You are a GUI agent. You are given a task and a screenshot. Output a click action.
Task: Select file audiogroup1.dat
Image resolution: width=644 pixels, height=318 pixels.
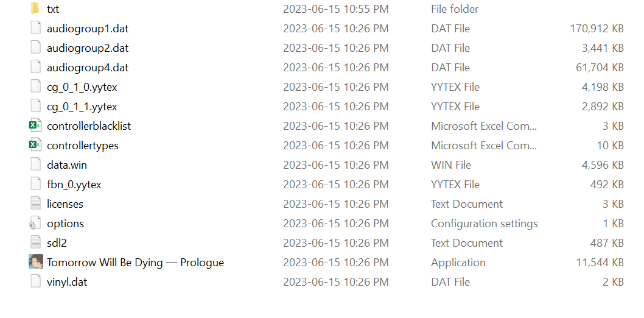[88, 29]
